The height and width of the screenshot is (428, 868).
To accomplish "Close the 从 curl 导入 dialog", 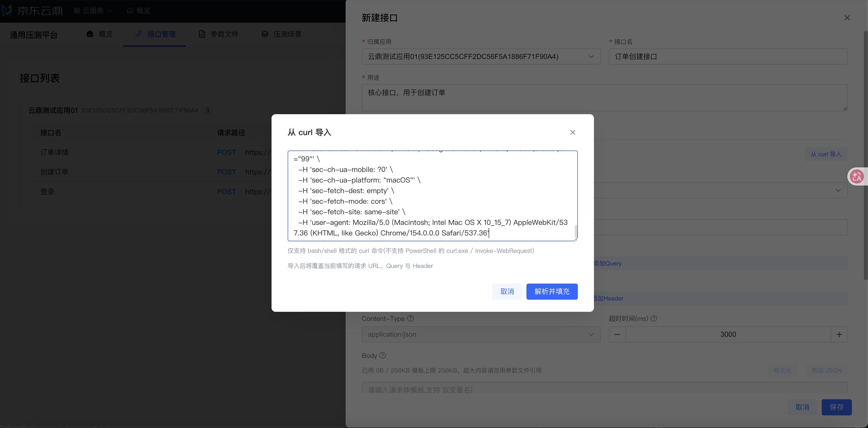I will tap(573, 132).
